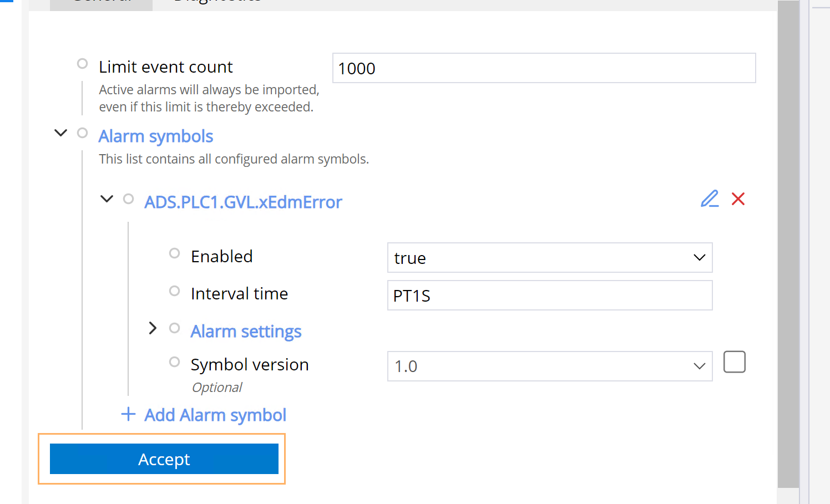Open the Symbol version dropdown showing 1.0
Viewport: 830px width, 504px height.
pos(550,366)
